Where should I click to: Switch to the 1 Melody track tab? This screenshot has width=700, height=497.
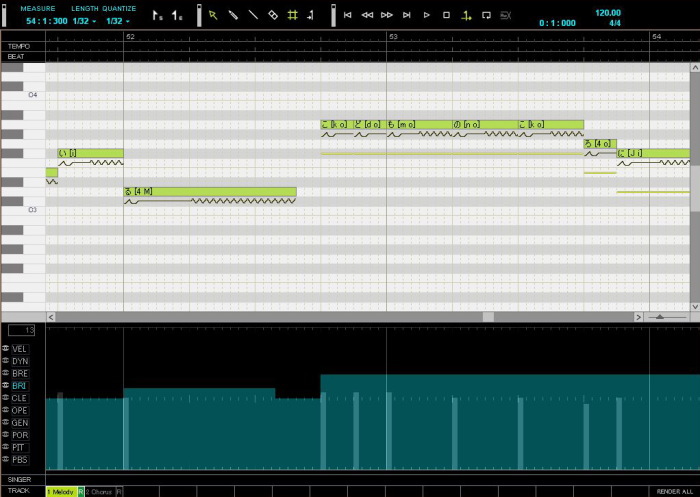[x=62, y=492]
